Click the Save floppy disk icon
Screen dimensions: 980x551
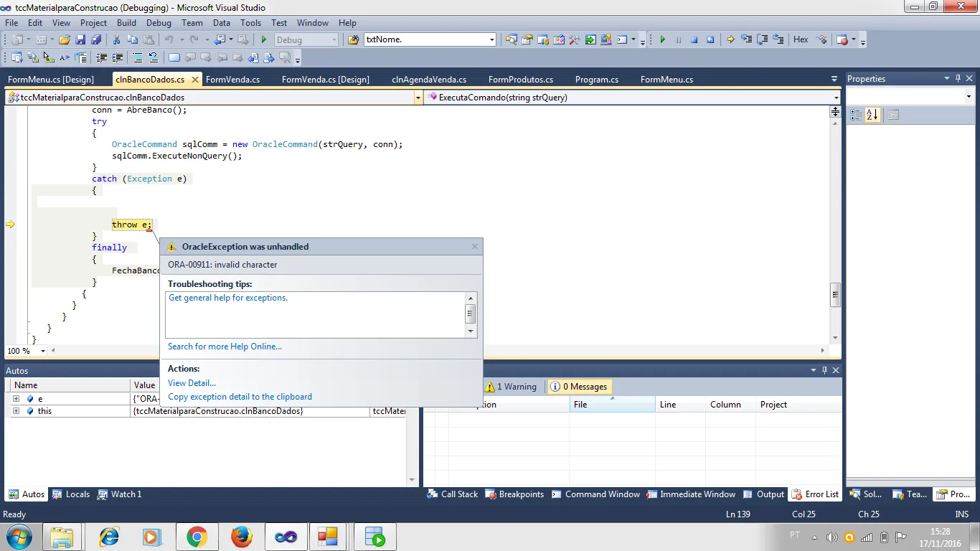(x=80, y=39)
